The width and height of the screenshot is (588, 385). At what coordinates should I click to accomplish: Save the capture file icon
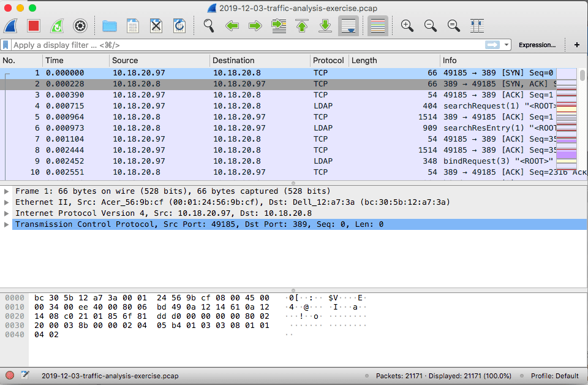pyautogui.click(x=133, y=26)
